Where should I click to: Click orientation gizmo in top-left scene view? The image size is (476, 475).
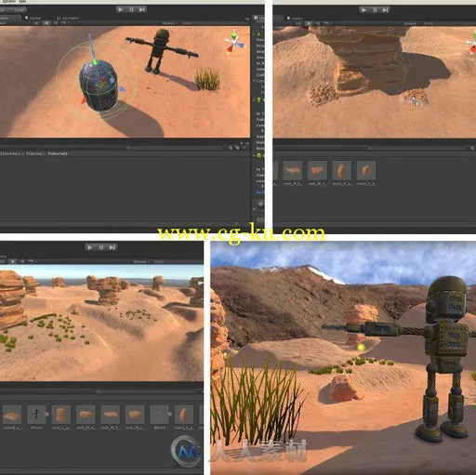click(x=234, y=42)
